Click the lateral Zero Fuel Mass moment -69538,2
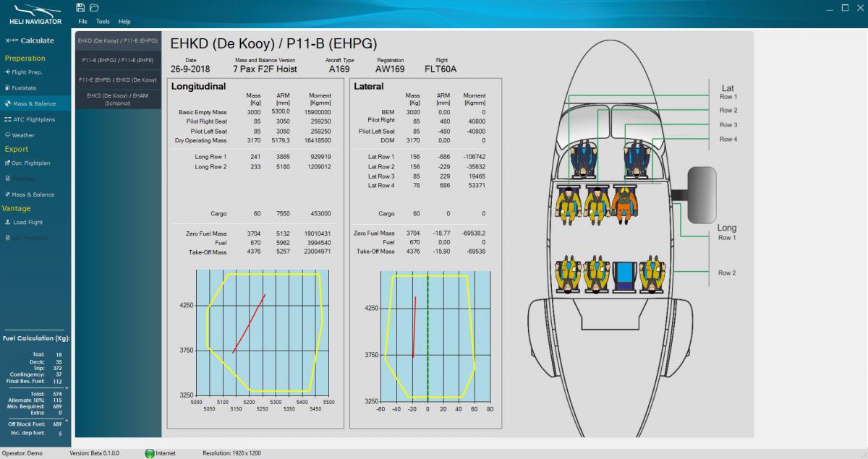The height and width of the screenshot is (459, 868). click(x=472, y=233)
